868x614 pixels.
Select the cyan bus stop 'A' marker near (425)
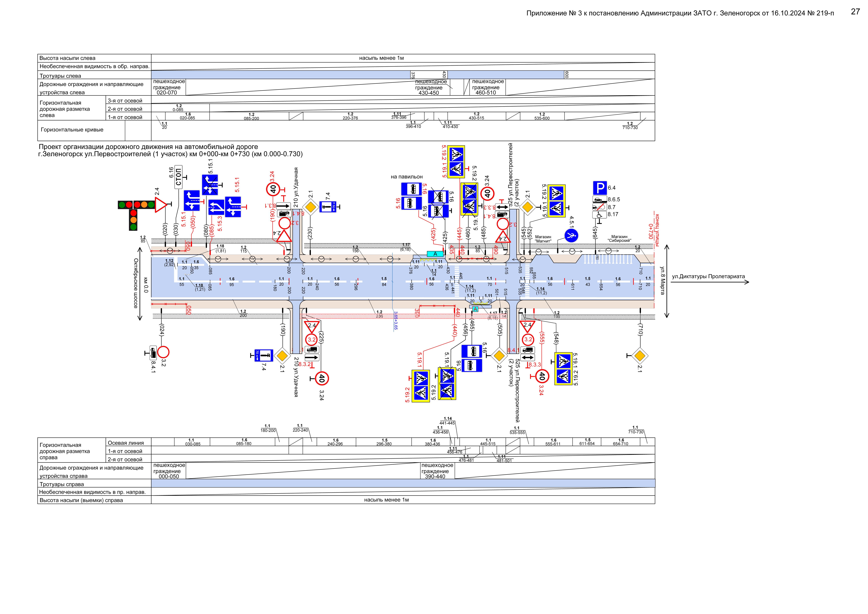[435, 254]
